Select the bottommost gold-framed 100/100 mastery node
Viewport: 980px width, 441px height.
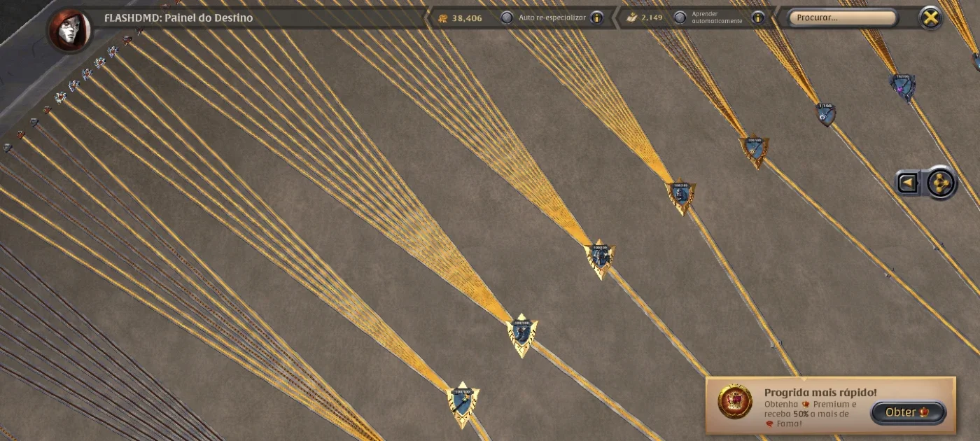click(463, 404)
